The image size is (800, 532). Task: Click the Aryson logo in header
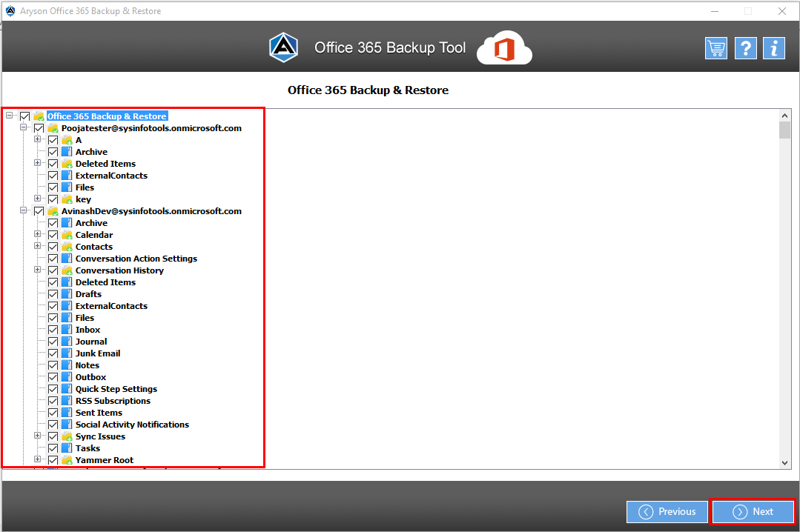(284, 47)
